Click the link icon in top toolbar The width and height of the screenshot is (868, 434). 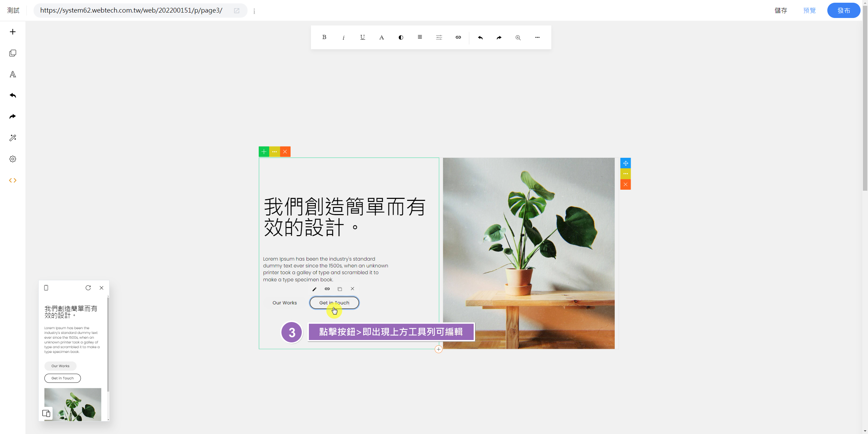(458, 37)
